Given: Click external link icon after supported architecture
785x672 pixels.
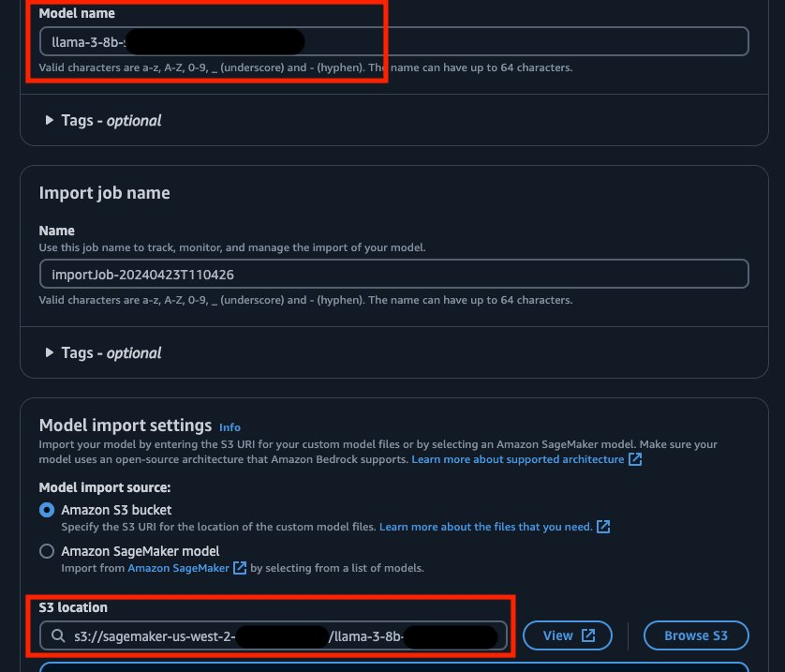Looking at the screenshot, I should pos(635,459).
